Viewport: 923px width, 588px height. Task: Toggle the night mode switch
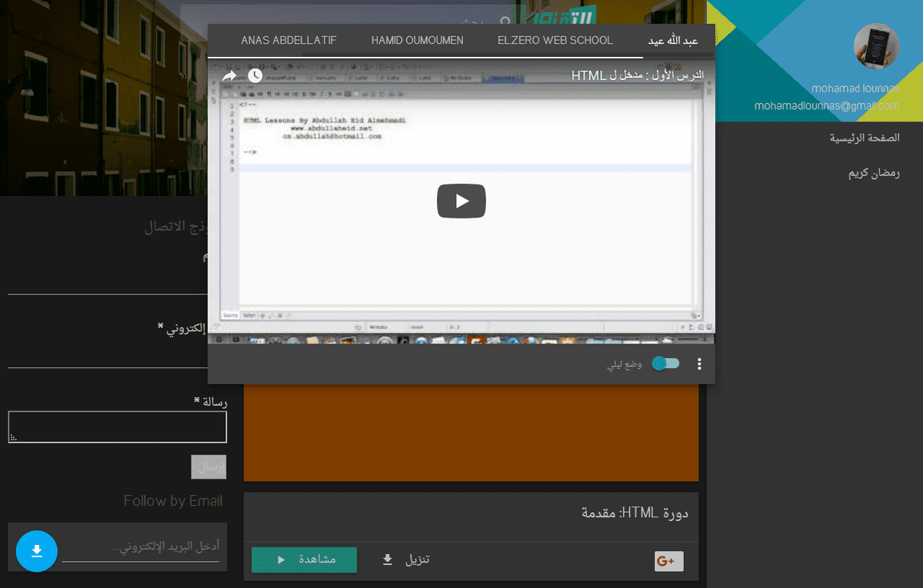click(665, 364)
